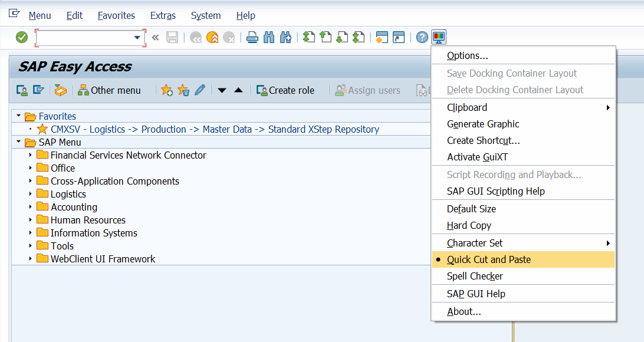Click the Other menu button
This screenshot has height=342, width=644.
(109, 90)
